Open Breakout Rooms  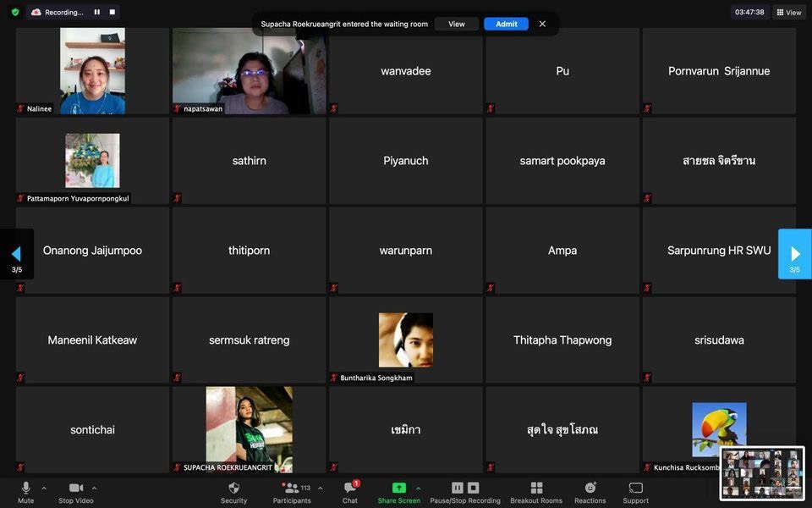coord(535,492)
